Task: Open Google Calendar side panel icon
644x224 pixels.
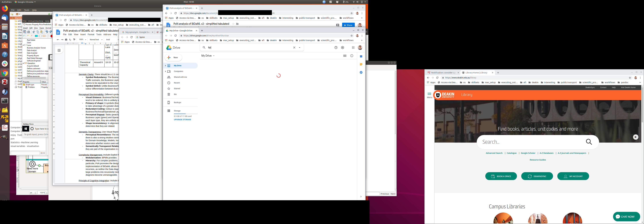Action: [x=361, y=56]
